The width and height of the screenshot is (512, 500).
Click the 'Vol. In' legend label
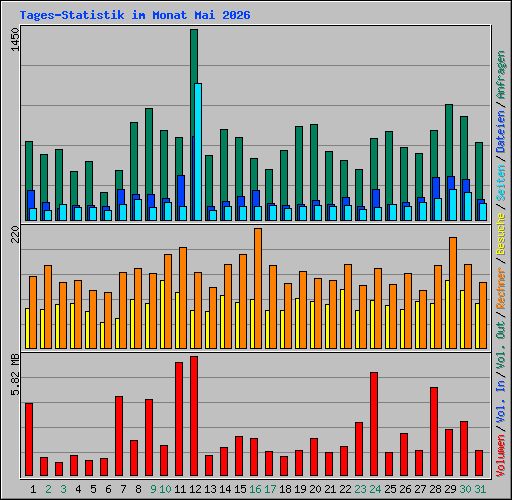(501, 403)
